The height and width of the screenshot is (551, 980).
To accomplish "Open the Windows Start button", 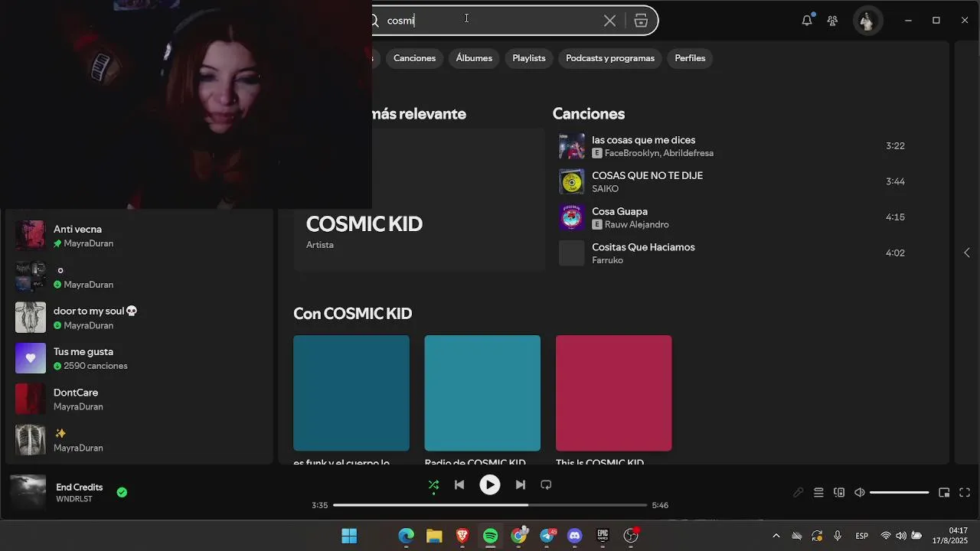I will tap(349, 536).
